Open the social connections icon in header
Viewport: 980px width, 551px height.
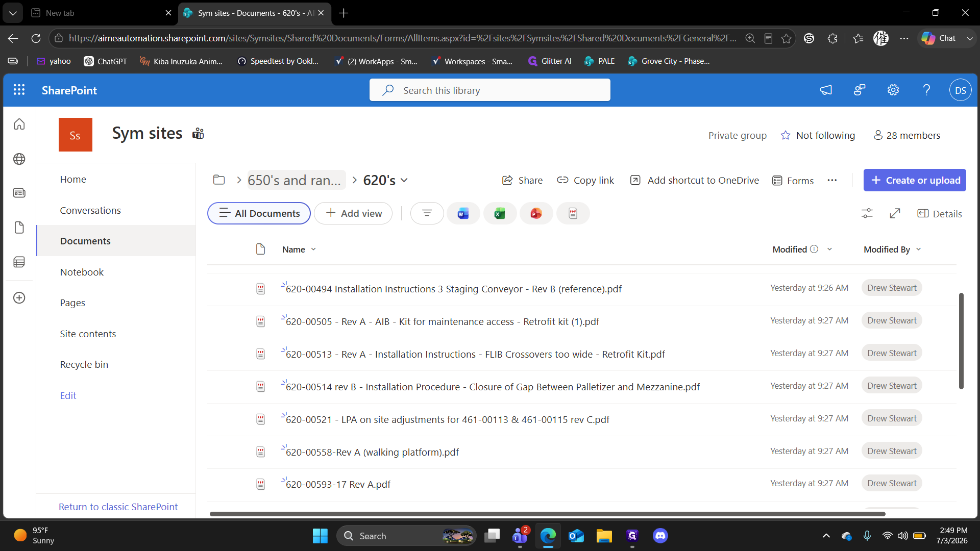[x=860, y=90]
